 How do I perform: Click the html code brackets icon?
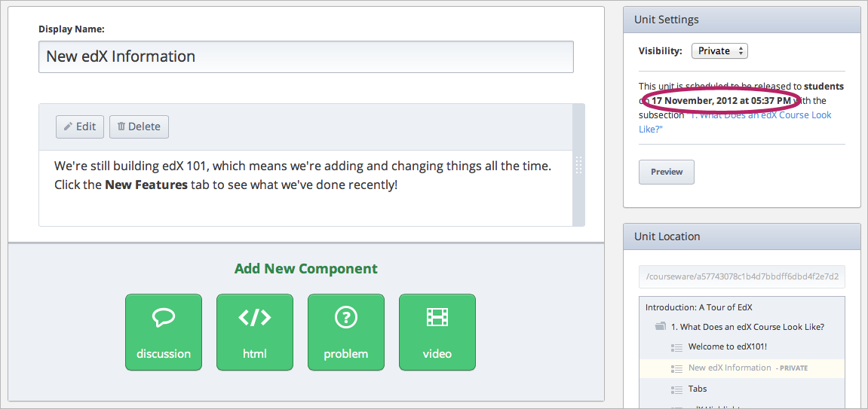tap(255, 318)
